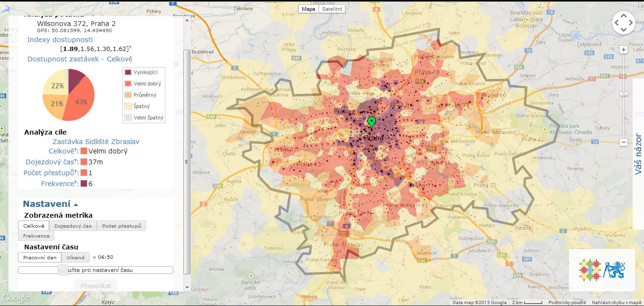Click the green location marker pin

click(x=371, y=121)
